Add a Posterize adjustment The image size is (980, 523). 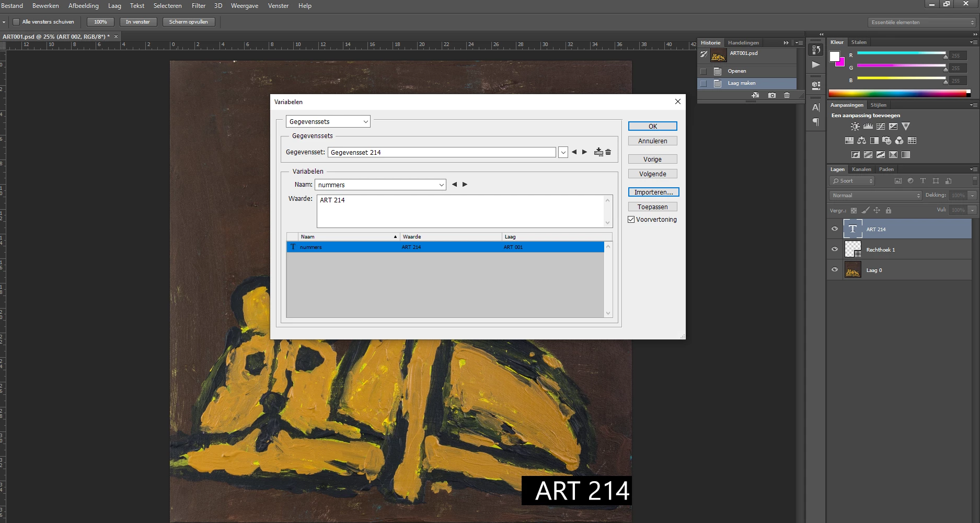point(868,155)
